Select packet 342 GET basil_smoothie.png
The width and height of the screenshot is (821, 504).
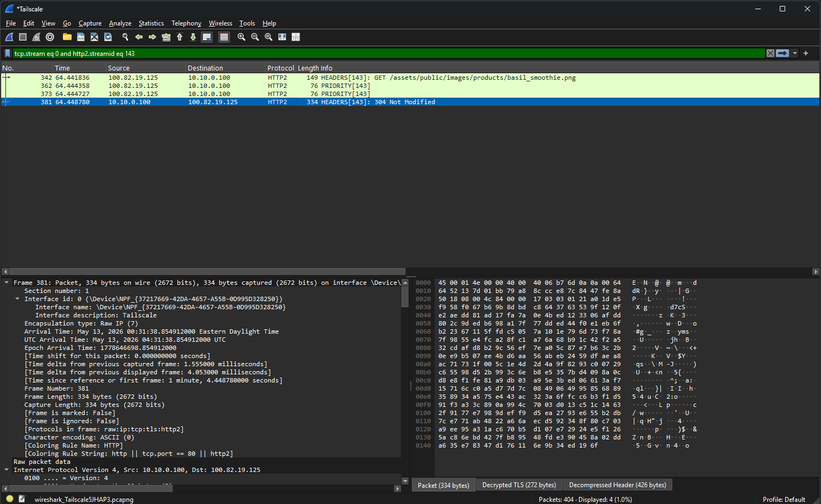(410, 78)
